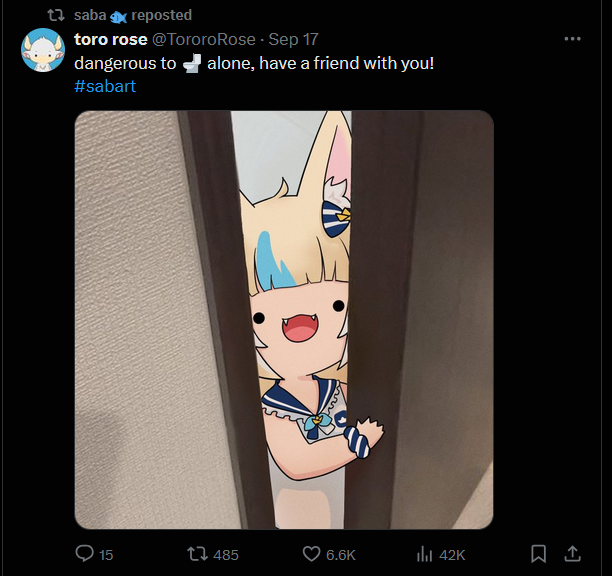
Task: Click the 485 reposts count
Action: (226, 555)
